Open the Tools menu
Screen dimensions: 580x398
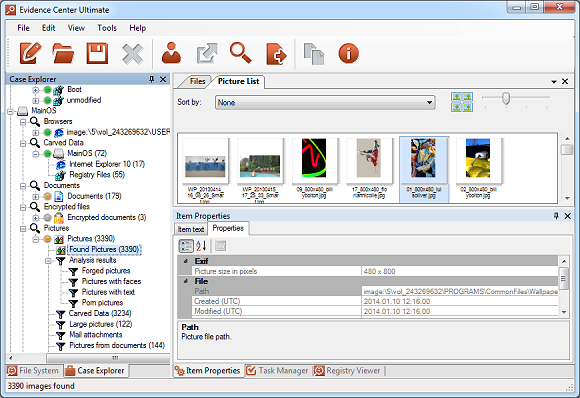tap(107, 28)
